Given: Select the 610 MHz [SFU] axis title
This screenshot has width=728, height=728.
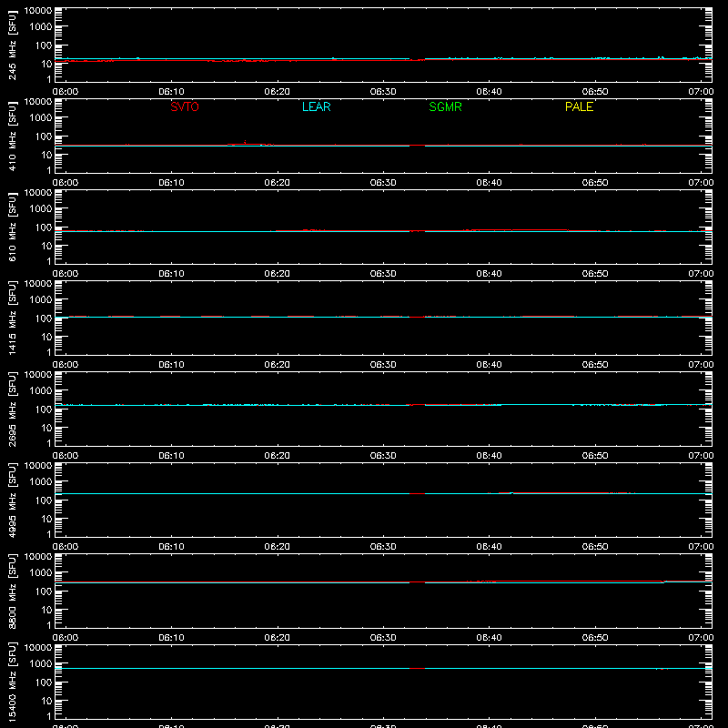Looking at the screenshot, I should 12,227.
